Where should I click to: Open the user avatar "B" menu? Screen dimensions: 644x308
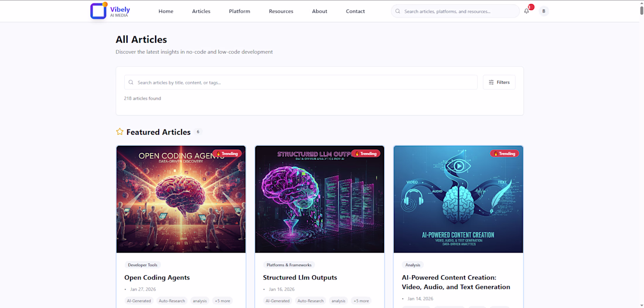click(x=543, y=11)
